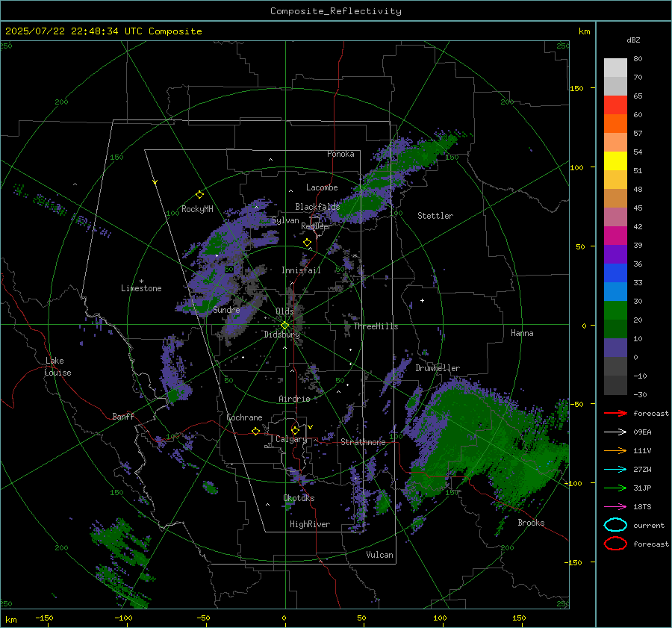The image size is (672, 628).
Task: Click the dBZ legend heading
Action: coord(633,40)
